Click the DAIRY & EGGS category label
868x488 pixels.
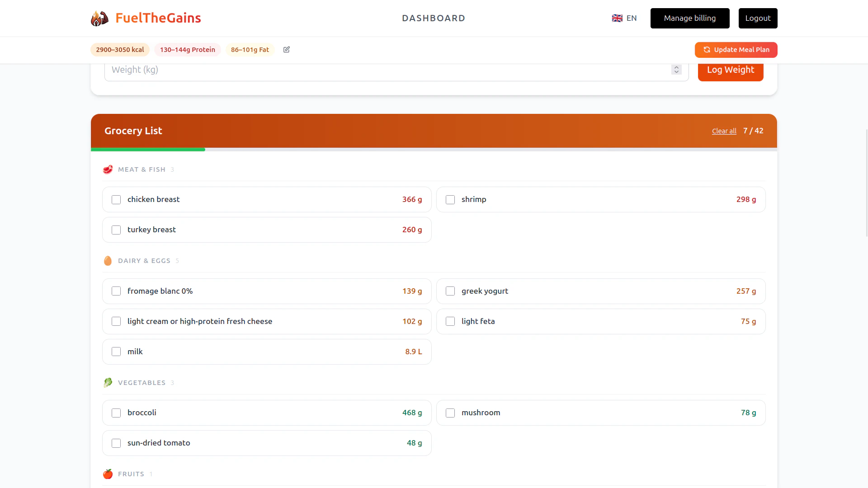(x=144, y=261)
